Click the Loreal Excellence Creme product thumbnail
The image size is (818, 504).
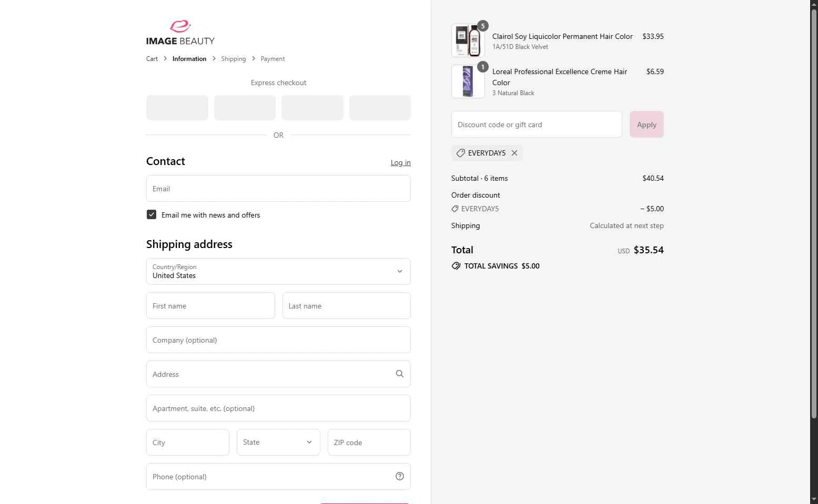pos(468,81)
